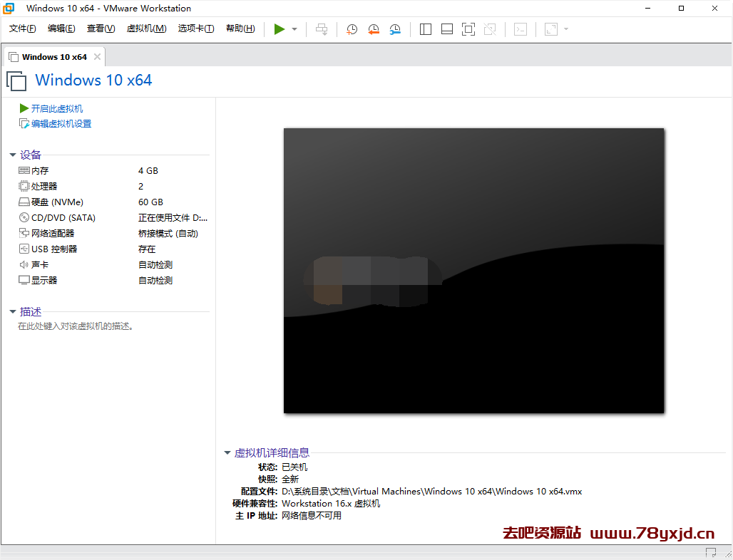Click the stretch guest display toolbar icon
Viewport: 733px width, 560px height.
(551, 29)
